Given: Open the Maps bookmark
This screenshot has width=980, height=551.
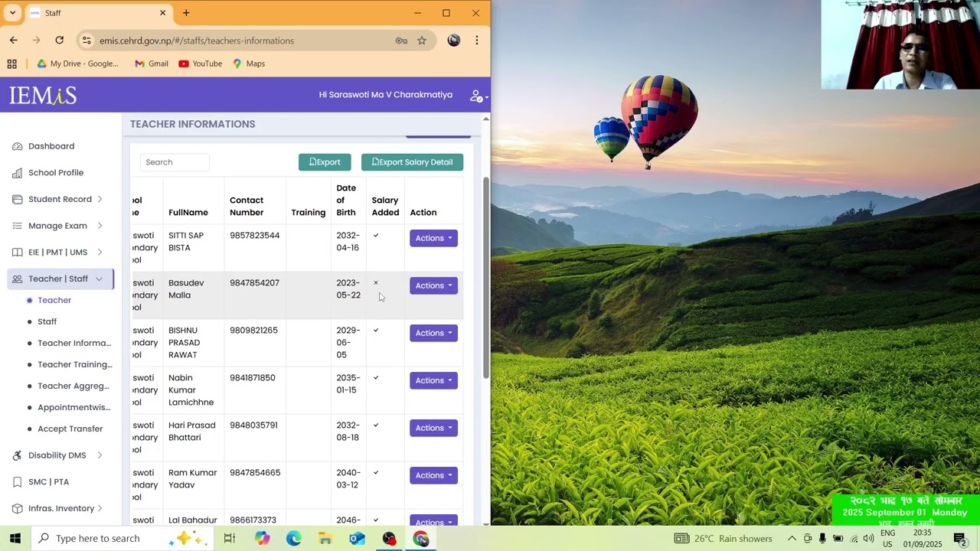Looking at the screenshot, I should click(249, 64).
